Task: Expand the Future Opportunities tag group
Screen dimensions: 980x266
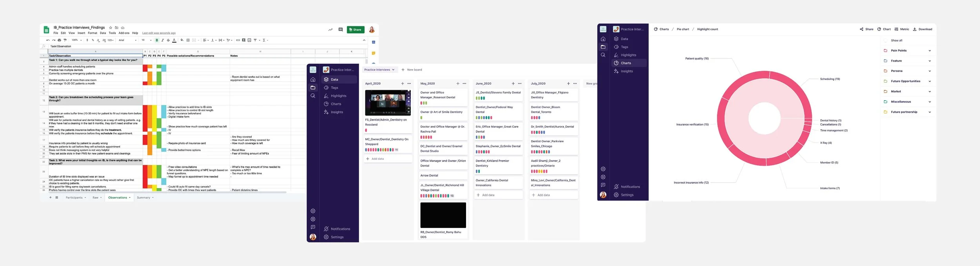Action: click(929, 81)
